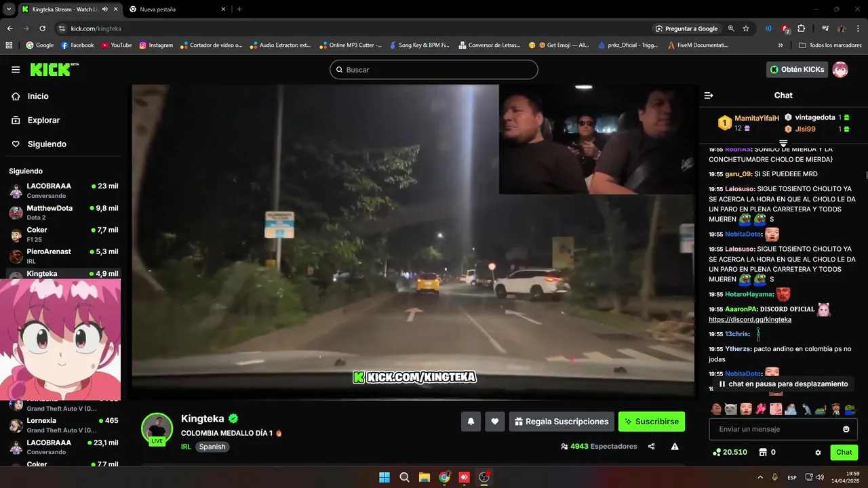Open the Instagram bookmark
This screenshot has height=488, width=868.
(x=156, y=45)
